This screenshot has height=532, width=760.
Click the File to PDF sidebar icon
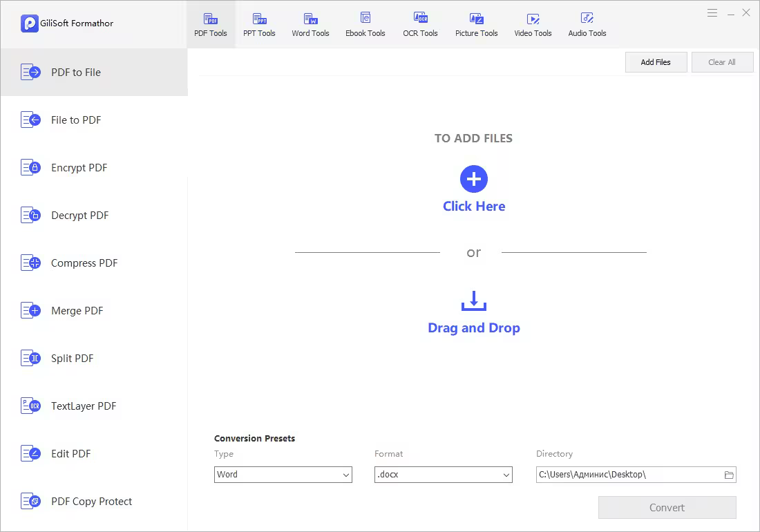[30, 120]
